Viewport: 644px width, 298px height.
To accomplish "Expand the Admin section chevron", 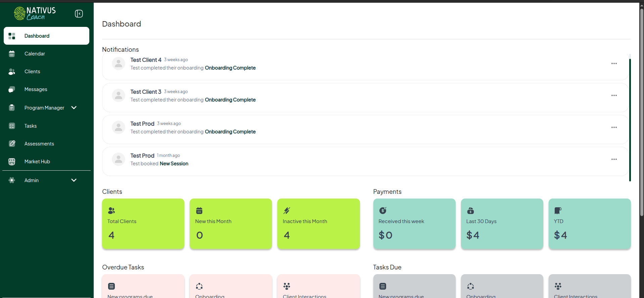I will (74, 180).
